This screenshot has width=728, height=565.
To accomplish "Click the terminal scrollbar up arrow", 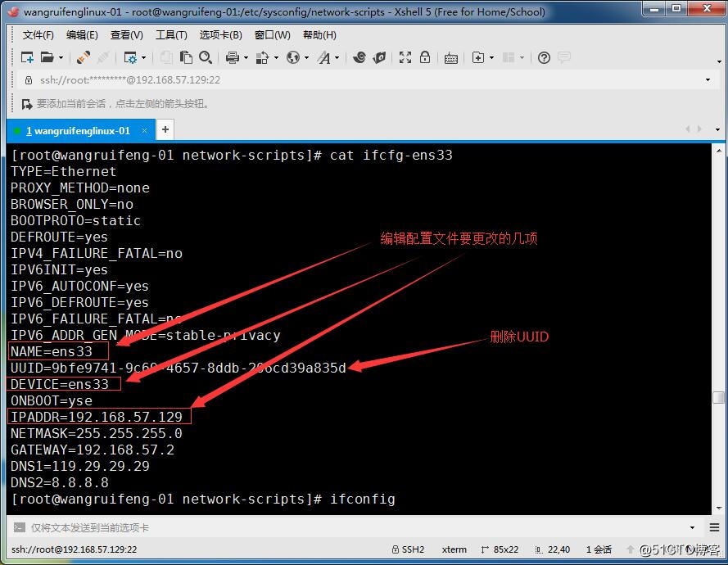I will 719,151.
